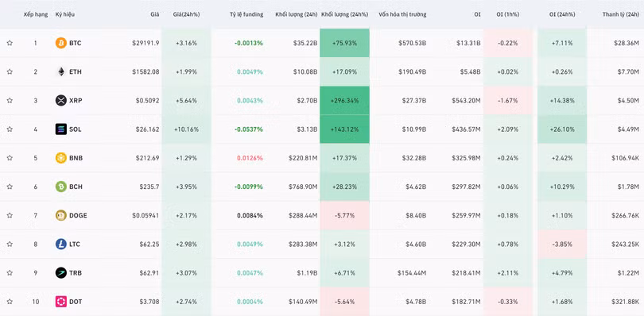The width and height of the screenshot is (644, 316).
Task: Click the BNB coin icon
Action: (x=60, y=157)
